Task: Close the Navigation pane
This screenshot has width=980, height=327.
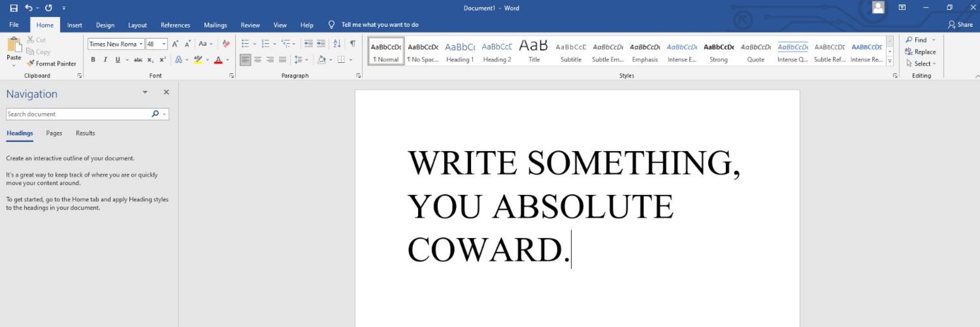Action: coord(166,92)
